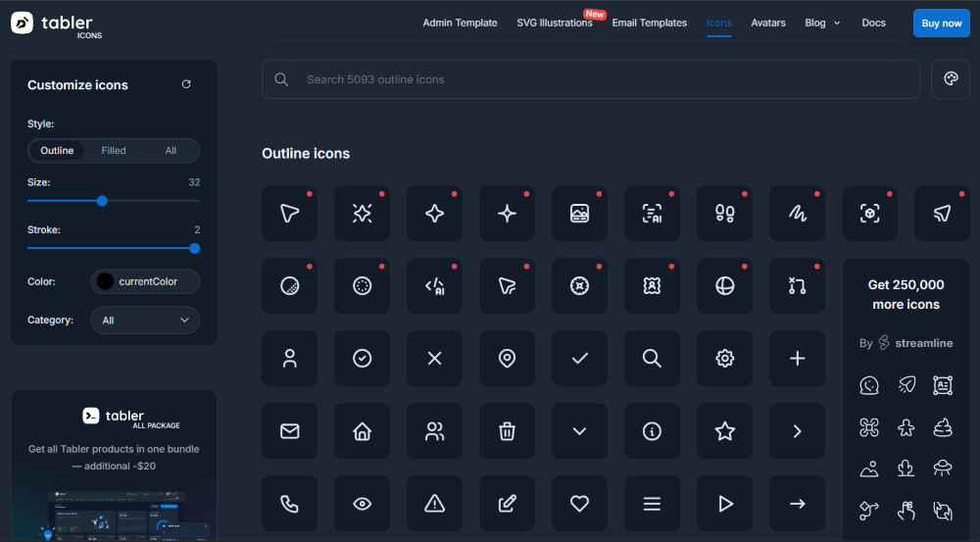The width and height of the screenshot is (980, 542).
Task: Open the Admin Template page
Action: click(x=460, y=24)
